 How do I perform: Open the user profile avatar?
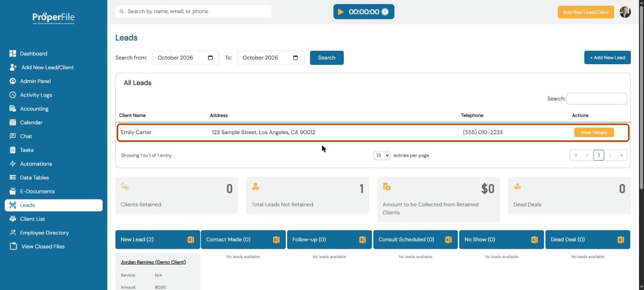click(x=625, y=12)
